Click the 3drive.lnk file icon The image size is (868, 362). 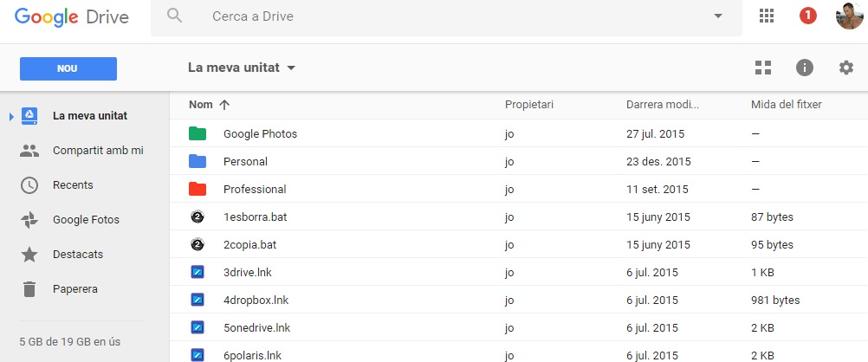pyautogui.click(x=197, y=272)
